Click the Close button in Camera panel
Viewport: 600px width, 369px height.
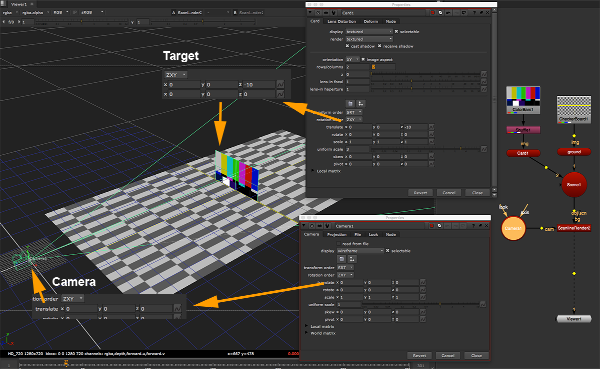click(x=476, y=356)
